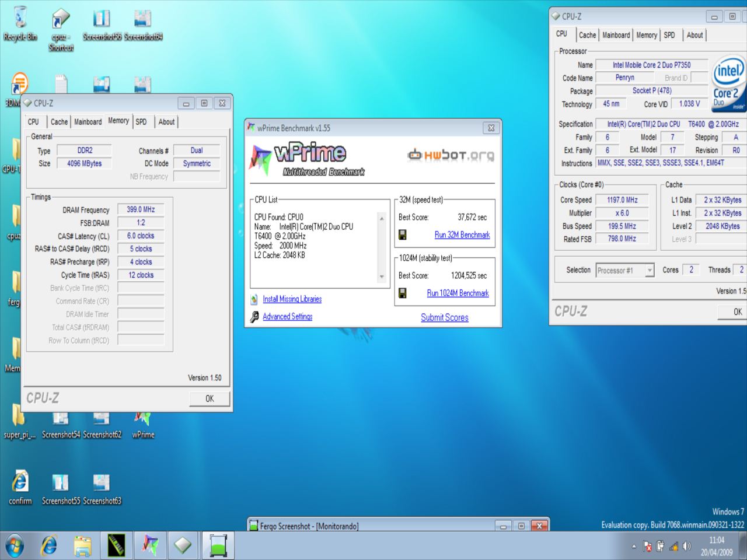
Task: Open the volume tray icon
Action: click(x=686, y=547)
